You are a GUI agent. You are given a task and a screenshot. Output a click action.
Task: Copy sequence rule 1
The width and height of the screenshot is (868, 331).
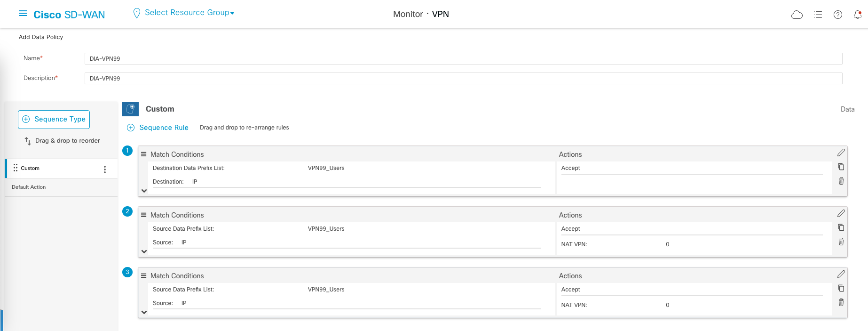(841, 167)
